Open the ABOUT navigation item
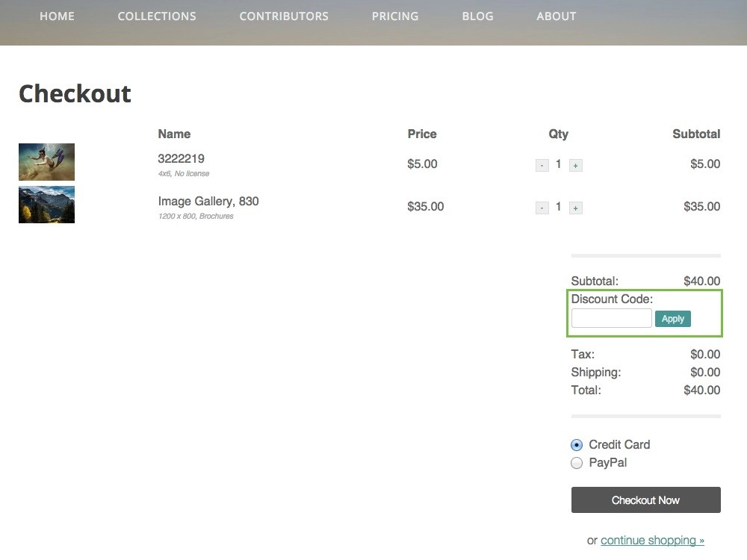Viewport: 747px width, 560px height. [556, 16]
